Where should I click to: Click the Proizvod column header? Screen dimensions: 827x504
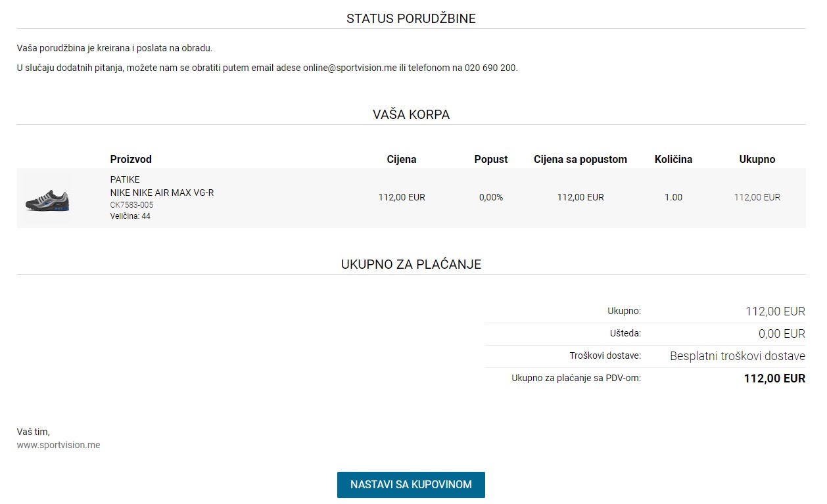131,159
